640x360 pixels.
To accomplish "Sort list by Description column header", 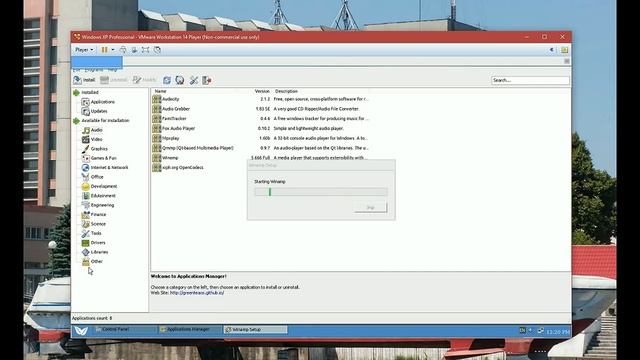I will point(286,91).
